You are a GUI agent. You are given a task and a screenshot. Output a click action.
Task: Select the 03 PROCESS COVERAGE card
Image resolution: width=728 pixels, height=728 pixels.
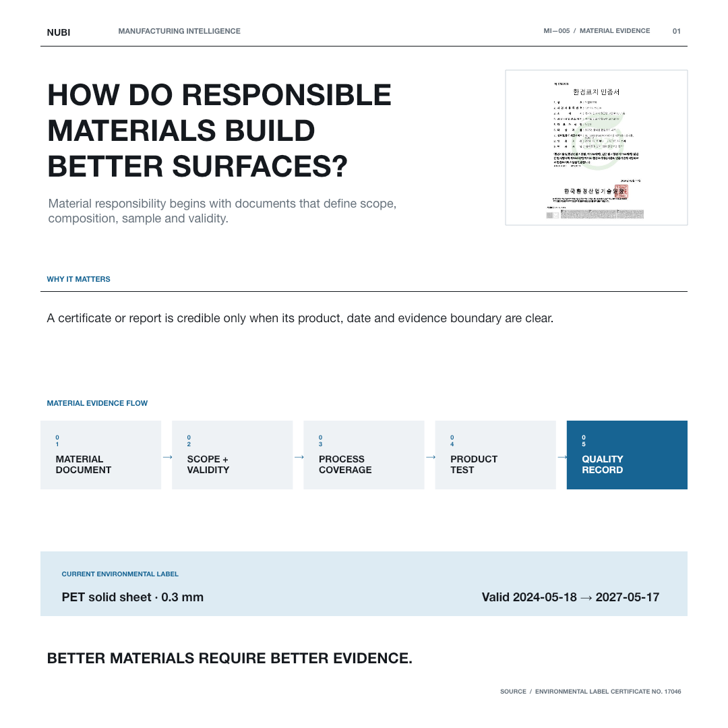tap(364, 455)
